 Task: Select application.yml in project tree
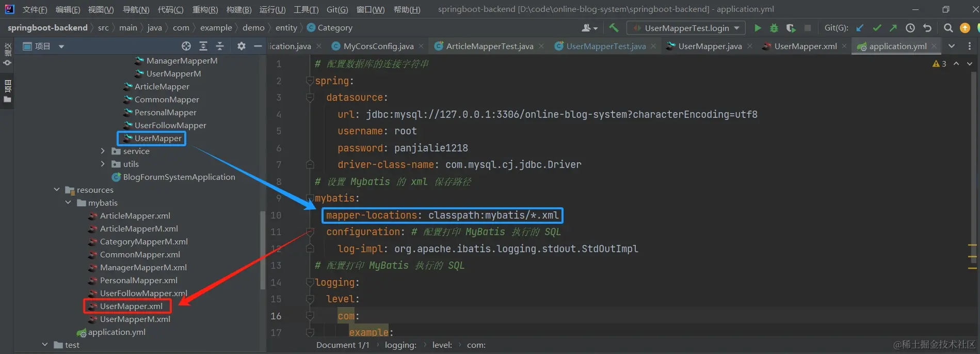[117, 332]
